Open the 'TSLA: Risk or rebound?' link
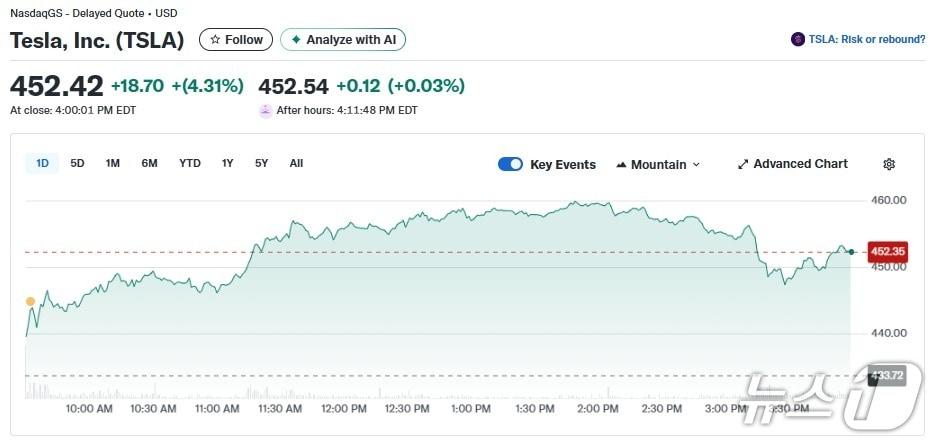Viewport: 936px width, 444px height. (866, 39)
